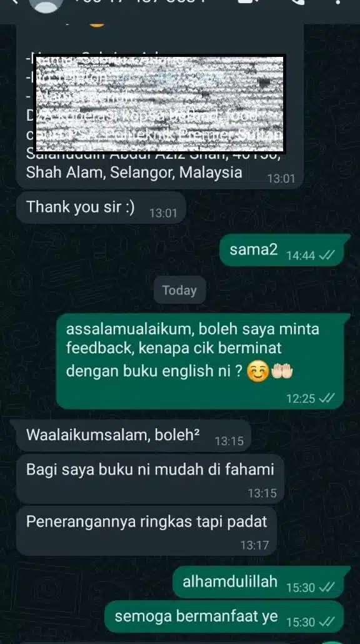360x644 pixels.
Task: Go back using the header back arrow
Action: tap(15, 2)
